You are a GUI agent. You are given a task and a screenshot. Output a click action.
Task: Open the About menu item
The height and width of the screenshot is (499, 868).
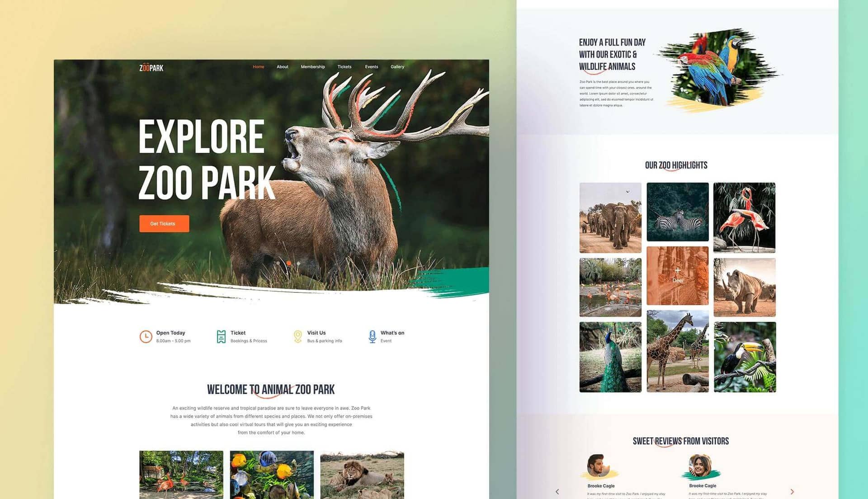coord(282,66)
